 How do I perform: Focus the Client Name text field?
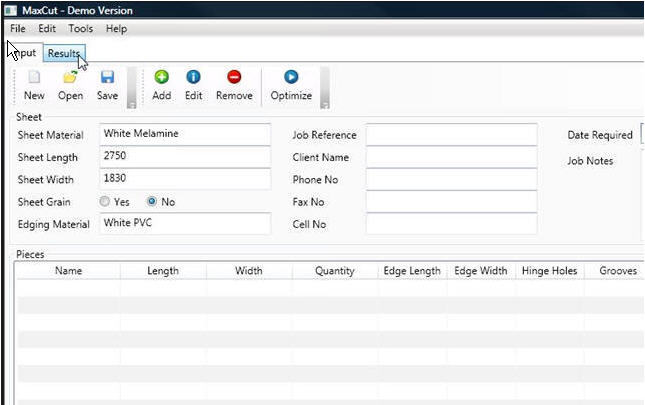click(x=451, y=157)
